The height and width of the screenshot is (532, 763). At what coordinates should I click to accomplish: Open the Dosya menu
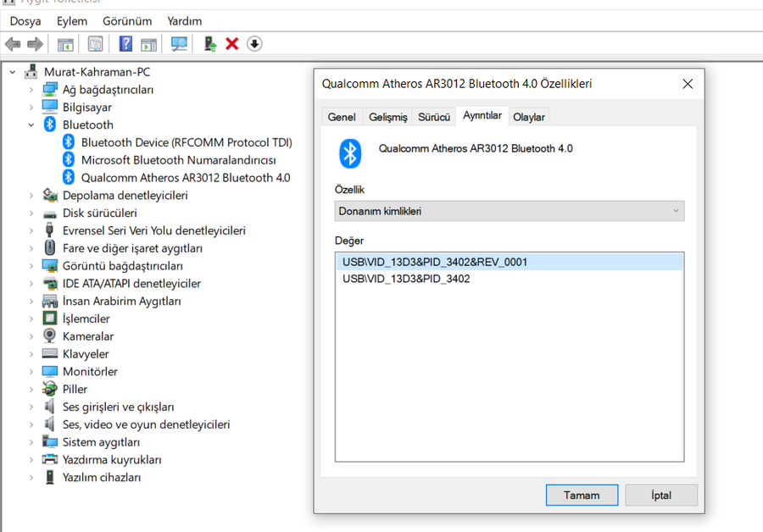tap(25, 21)
